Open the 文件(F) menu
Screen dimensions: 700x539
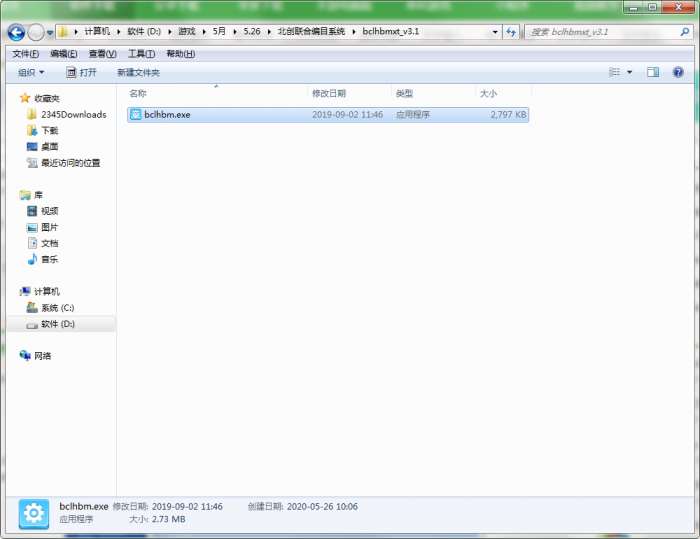tap(25, 54)
